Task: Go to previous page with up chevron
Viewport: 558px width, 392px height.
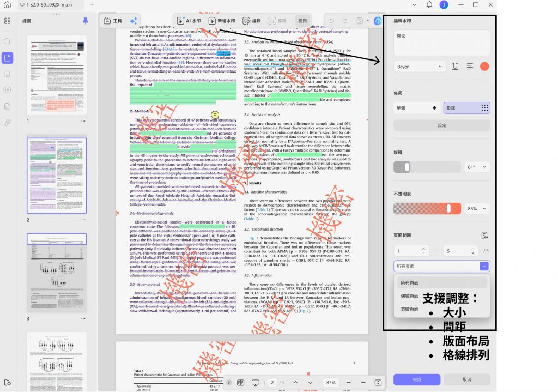Action: 296,382
